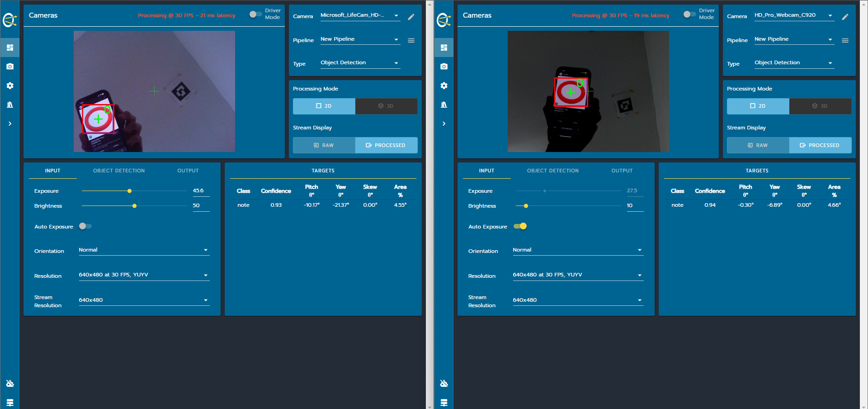Switch to the INPUT tab in right window
The height and width of the screenshot is (409, 868).
(x=486, y=171)
